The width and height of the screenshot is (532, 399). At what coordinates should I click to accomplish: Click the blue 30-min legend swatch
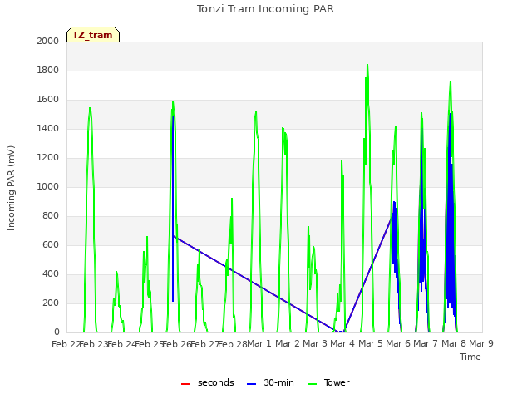tap(251, 384)
